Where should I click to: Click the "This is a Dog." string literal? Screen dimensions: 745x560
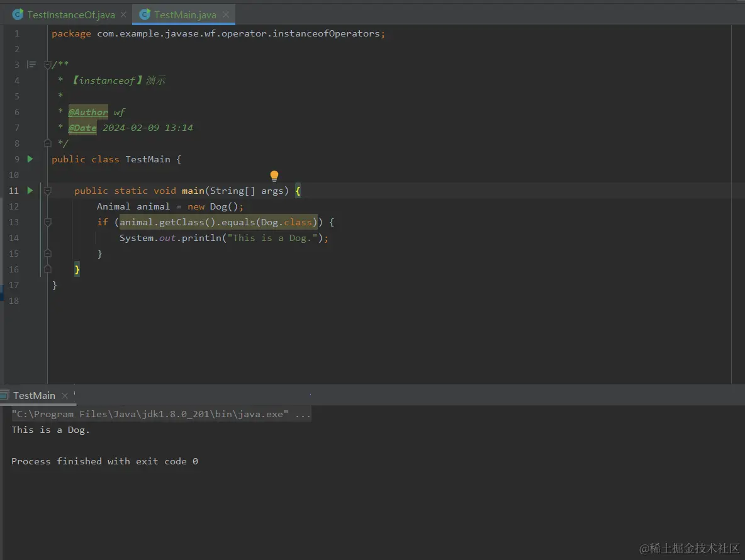pyautogui.click(x=272, y=237)
